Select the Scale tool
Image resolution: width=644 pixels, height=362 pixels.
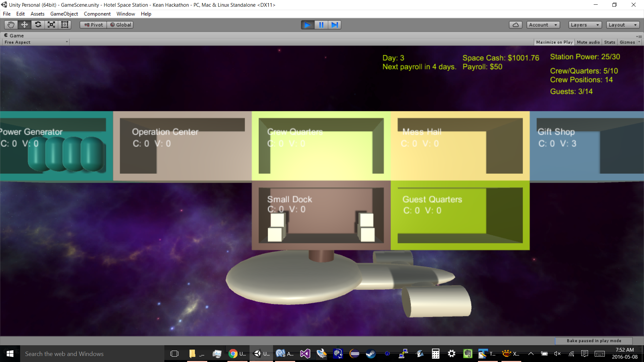(x=51, y=25)
